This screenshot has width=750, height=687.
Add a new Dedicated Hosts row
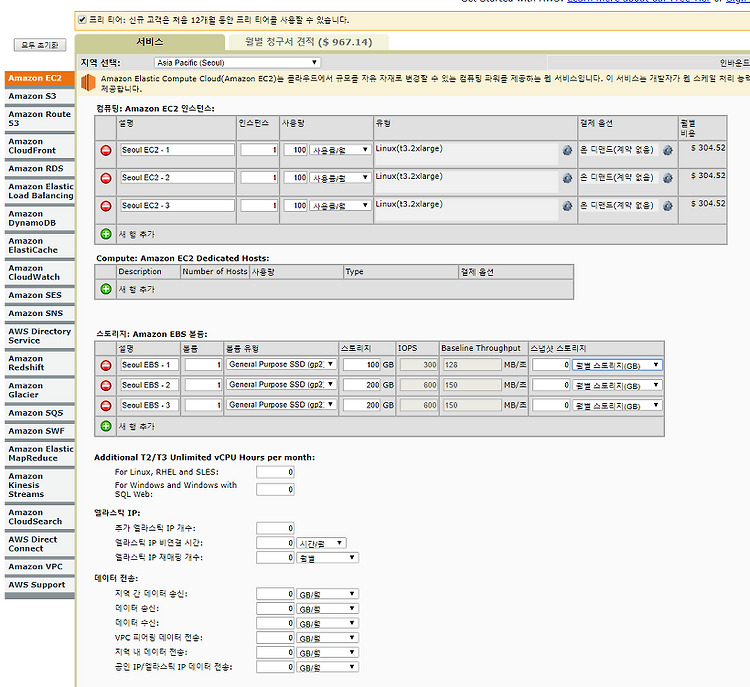[106, 289]
